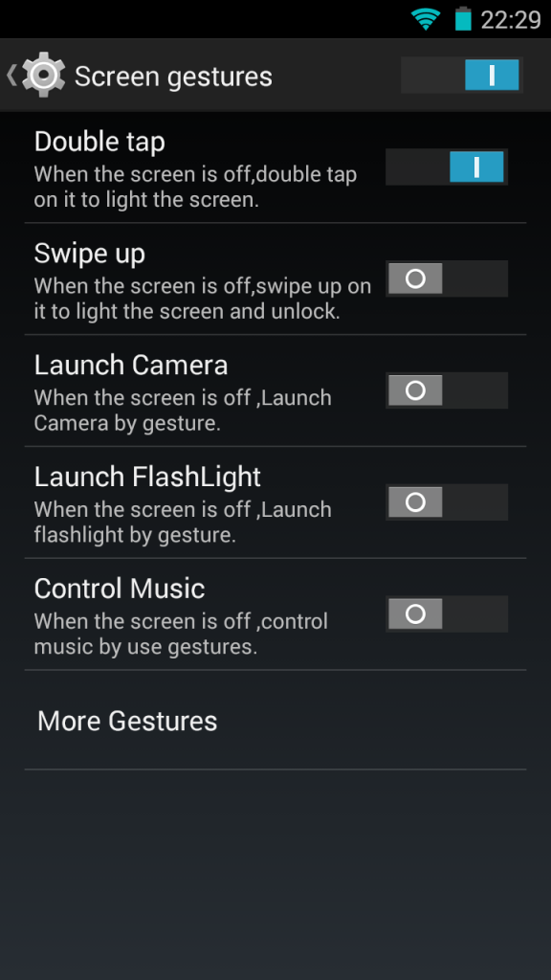The height and width of the screenshot is (980, 551).
Task: Tap the Control Music description text
Action: pyautogui.click(x=181, y=634)
